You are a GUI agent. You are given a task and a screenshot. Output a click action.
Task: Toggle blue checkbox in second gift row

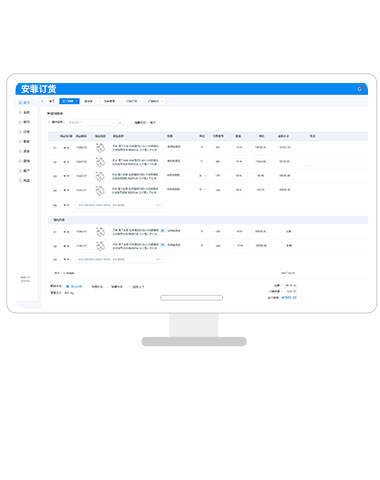(162, 245)
